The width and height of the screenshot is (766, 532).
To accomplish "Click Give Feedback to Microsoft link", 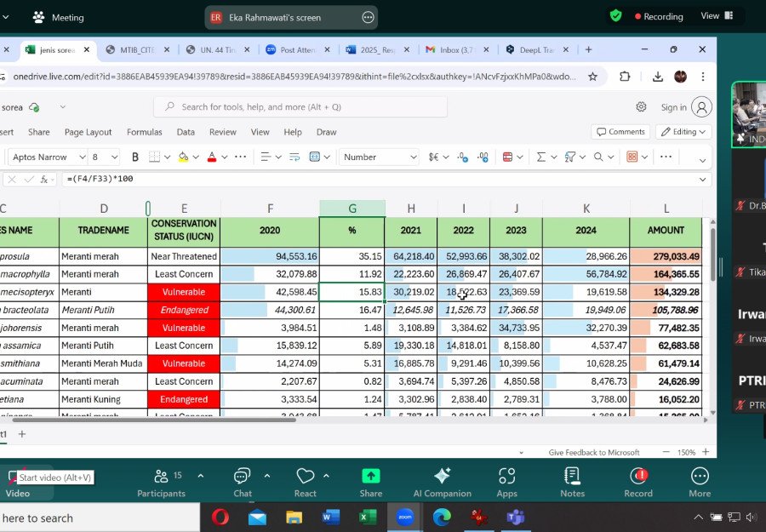I will [x=593, y=452].
